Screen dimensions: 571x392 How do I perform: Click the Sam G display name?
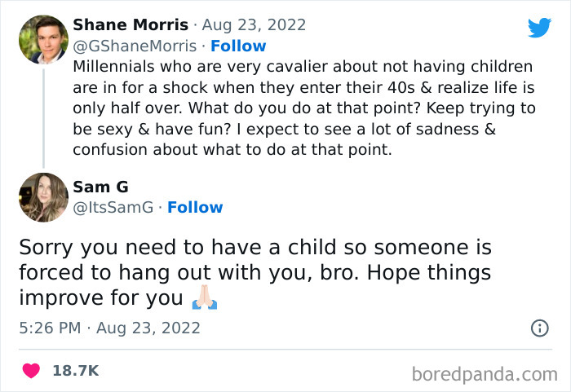click(x=97, y=187)
